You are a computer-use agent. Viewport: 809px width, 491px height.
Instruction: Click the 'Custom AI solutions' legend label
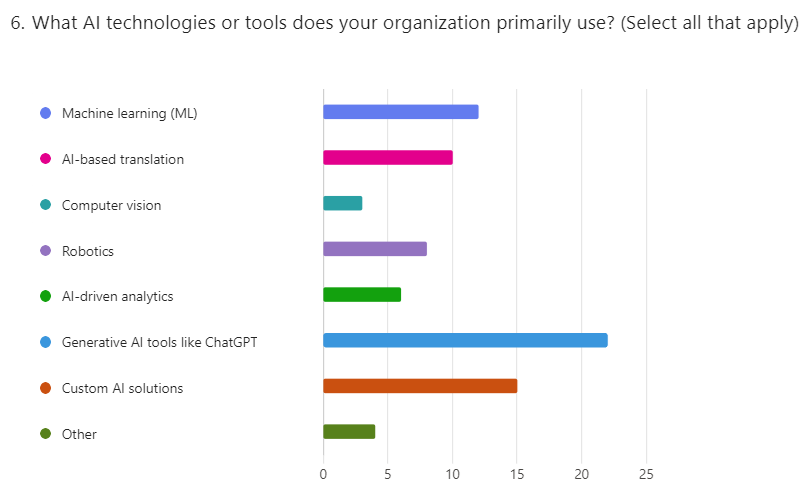pos(122,388)
